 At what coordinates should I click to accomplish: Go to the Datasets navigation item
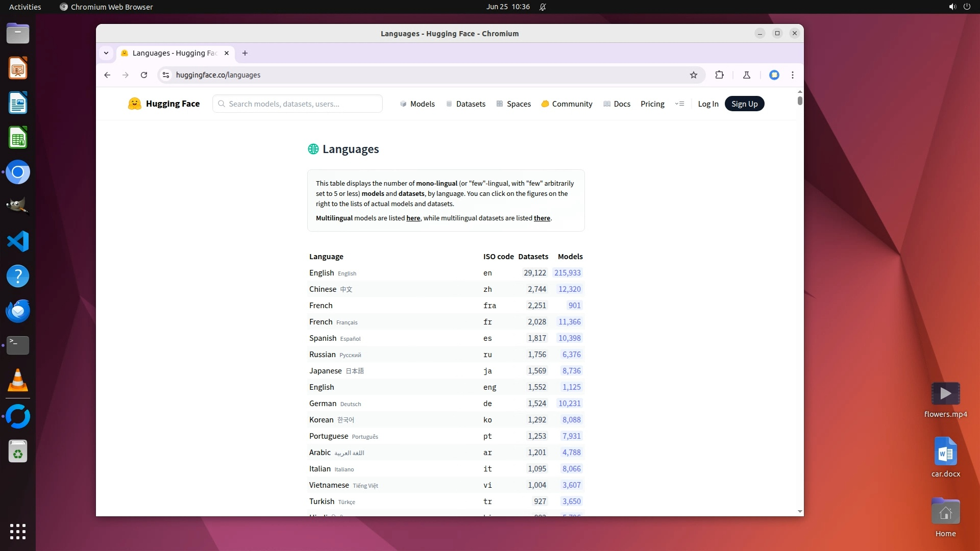tap(465, 104)
